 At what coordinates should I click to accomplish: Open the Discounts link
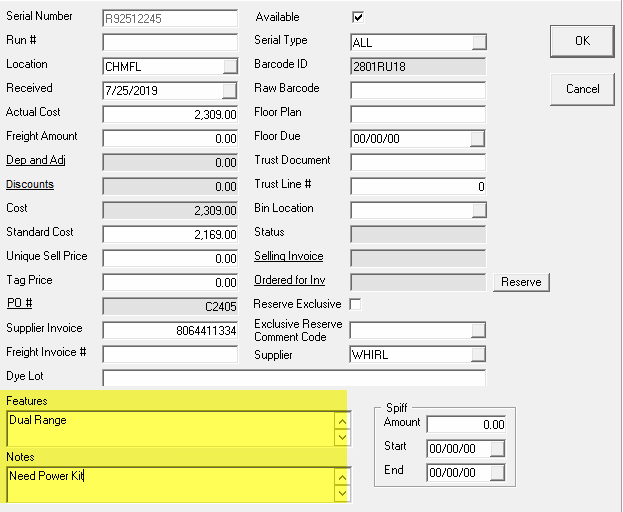(30, 184)
